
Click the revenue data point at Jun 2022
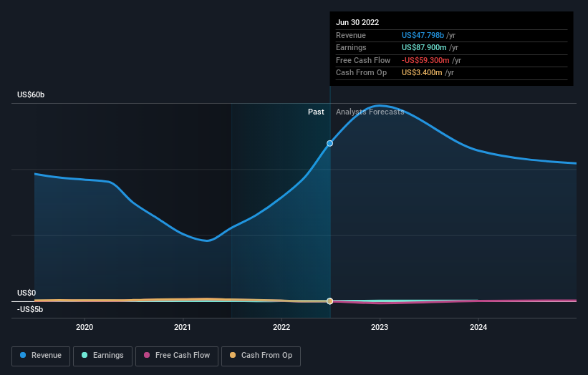329,143
